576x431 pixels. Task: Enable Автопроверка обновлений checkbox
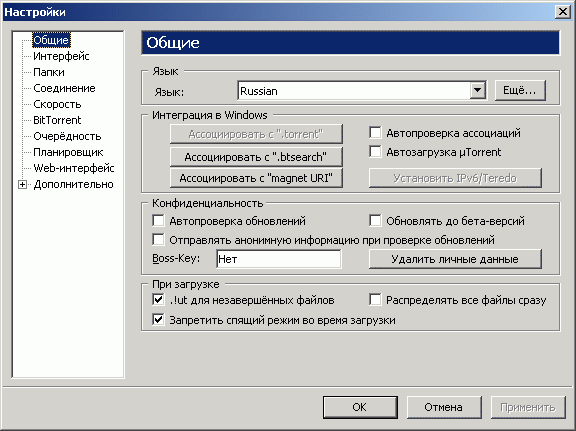[158, 221]
